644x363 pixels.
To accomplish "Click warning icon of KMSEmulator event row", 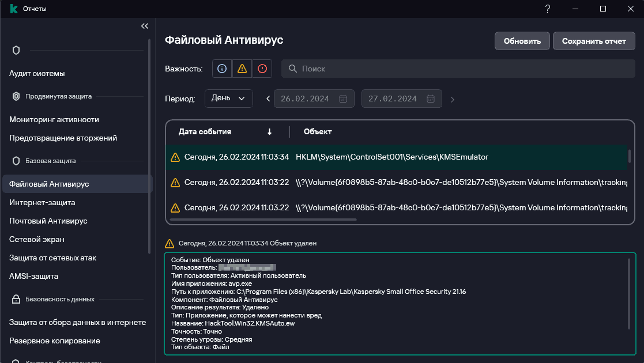I will (175, 157).
